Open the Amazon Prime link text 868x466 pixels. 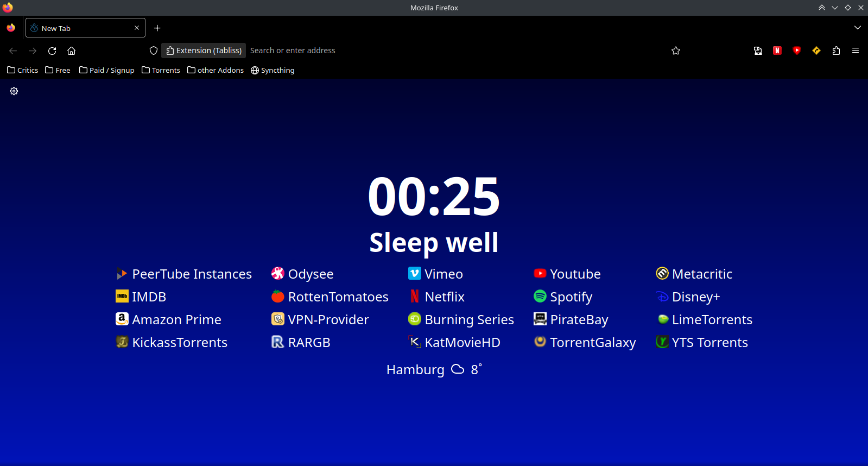pos(177,319)
